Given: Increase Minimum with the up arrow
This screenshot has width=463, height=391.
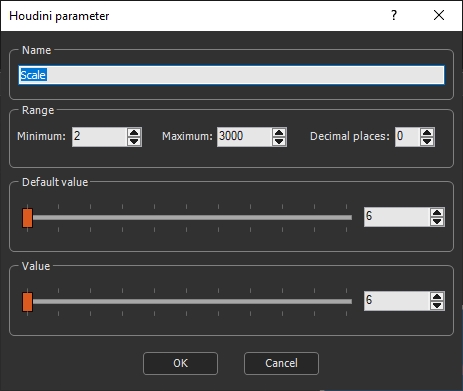Looking at the screenshot, I should (134, 132).
